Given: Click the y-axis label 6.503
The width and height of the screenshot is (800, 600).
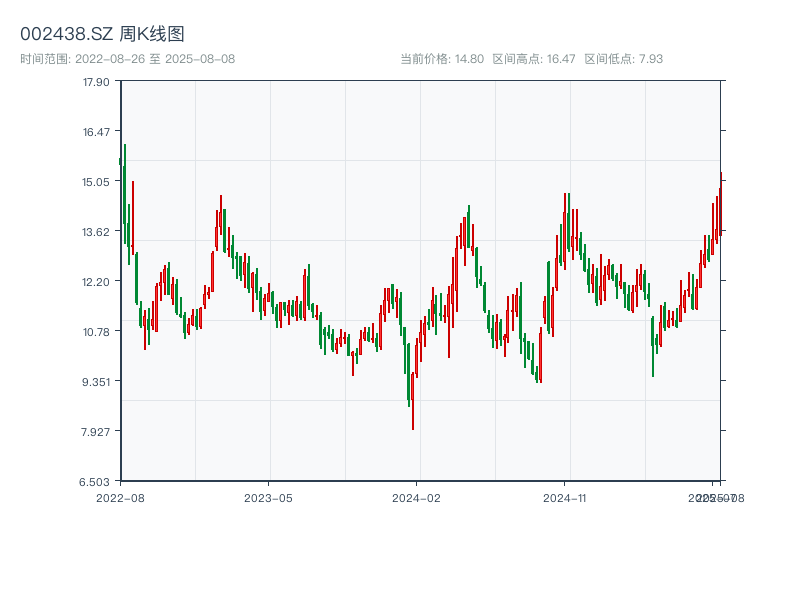Looking at the screenshot, I should coord(95,482).
